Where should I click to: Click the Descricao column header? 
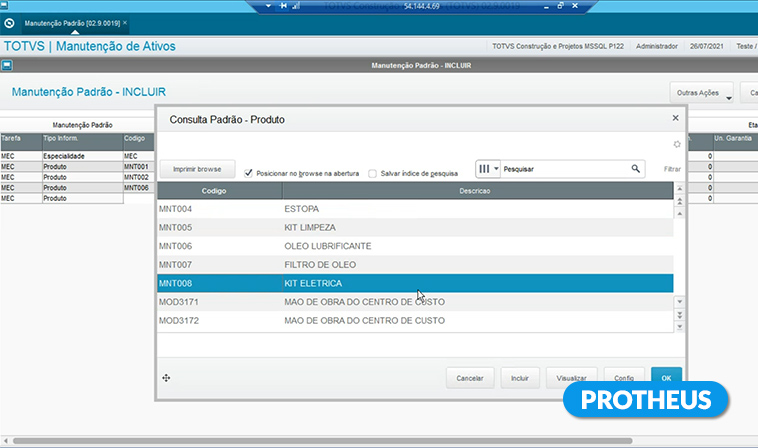click(x=473, y=190)
